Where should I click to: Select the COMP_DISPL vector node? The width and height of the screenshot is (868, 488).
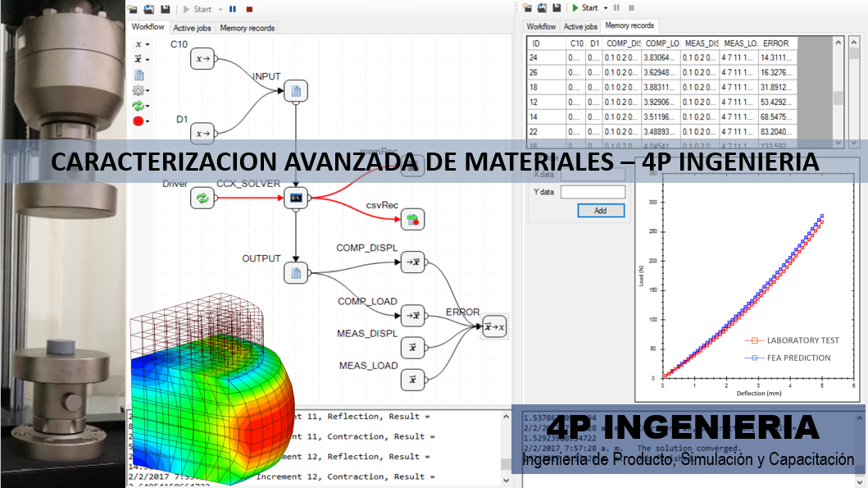pos(412,262)
